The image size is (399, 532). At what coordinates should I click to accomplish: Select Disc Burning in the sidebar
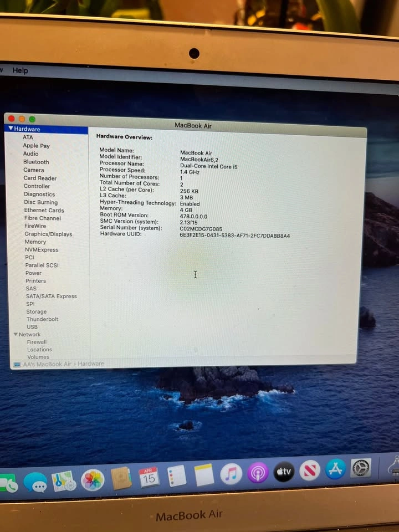(x=40, y=202)
